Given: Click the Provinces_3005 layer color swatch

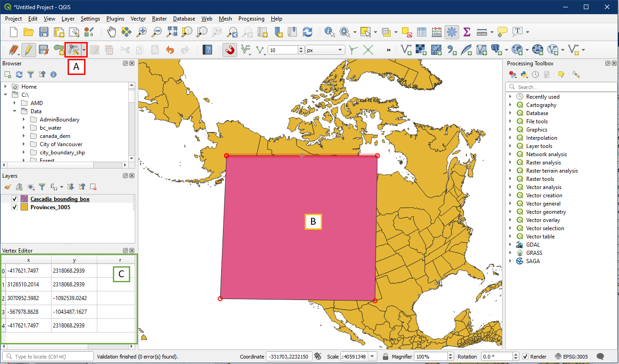Looking at the screenshot, I should [24, 207].
